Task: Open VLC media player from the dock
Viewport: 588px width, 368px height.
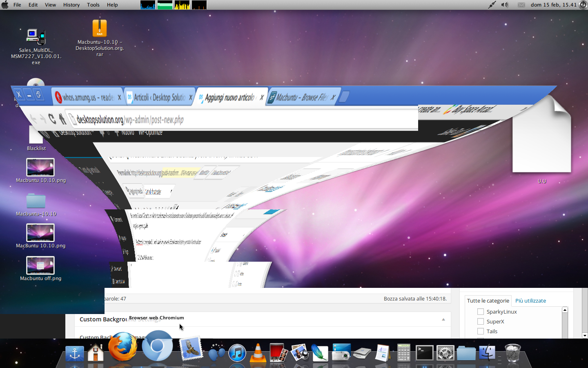Action: (257, 354)
